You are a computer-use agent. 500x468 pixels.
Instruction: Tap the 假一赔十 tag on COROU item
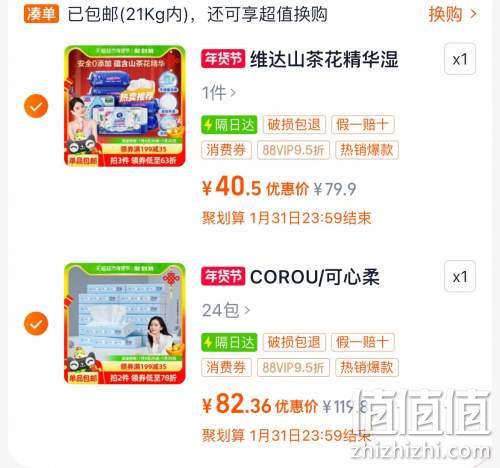[x=363, y=342]
